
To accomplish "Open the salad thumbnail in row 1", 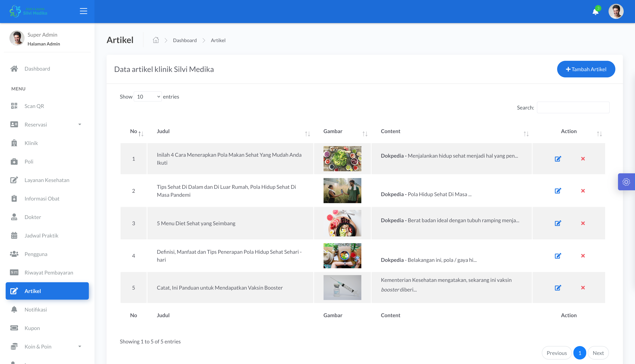I will coord(342,159).
